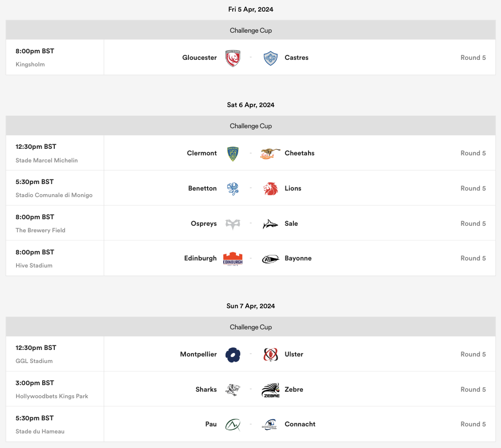Open the Connacht team name link
The height and width of the screenshot is (448, 501).
300,424
